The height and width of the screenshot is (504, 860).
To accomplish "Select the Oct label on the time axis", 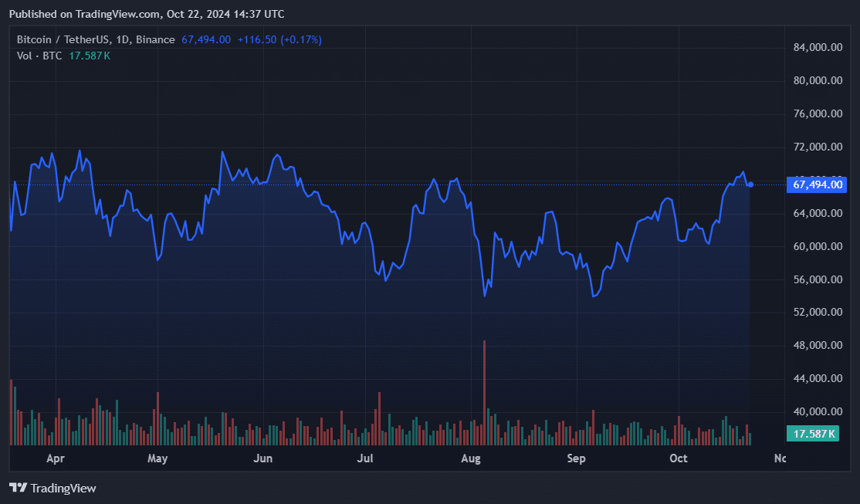I will pos(678,458).
